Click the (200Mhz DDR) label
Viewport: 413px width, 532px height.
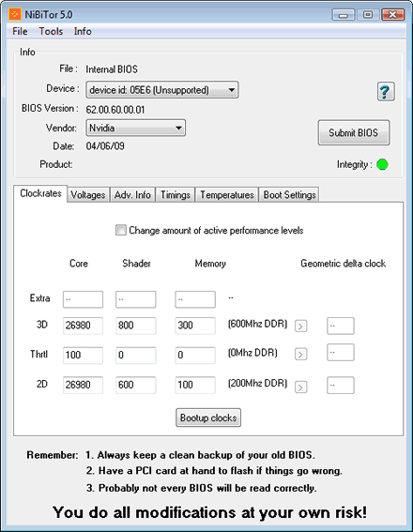[257, 384]
